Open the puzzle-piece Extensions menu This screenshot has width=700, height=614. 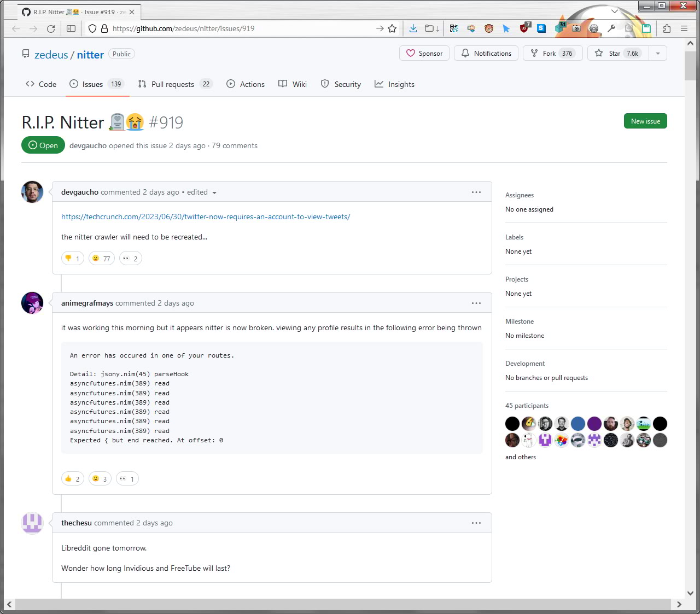pyautogui.click(x=667, y=28)
